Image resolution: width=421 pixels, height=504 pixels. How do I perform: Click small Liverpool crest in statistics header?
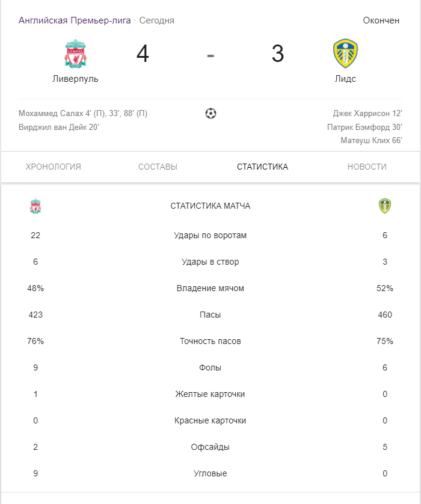pos(35,206)
